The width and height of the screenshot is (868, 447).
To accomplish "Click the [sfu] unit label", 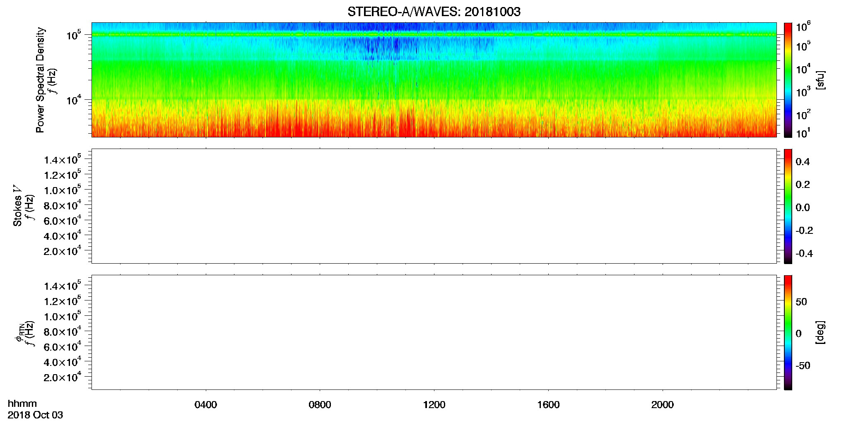I will [820, 80].
